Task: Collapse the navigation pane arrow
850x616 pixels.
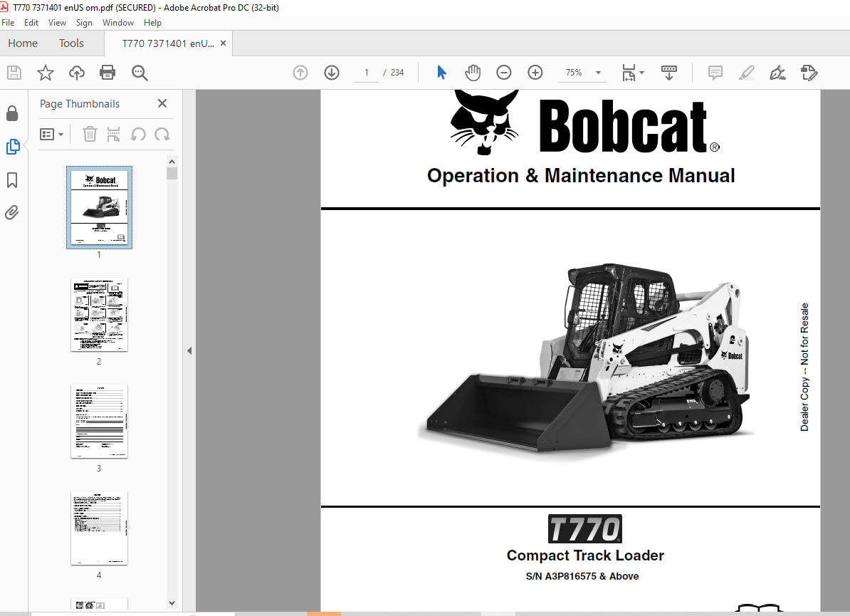Action: pos(189,351)
